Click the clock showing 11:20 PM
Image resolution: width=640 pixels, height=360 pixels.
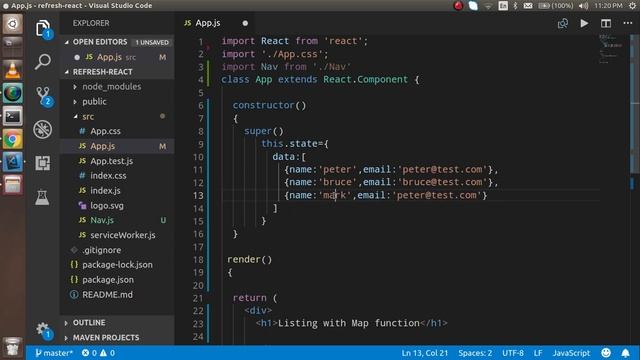click(608, 6)
